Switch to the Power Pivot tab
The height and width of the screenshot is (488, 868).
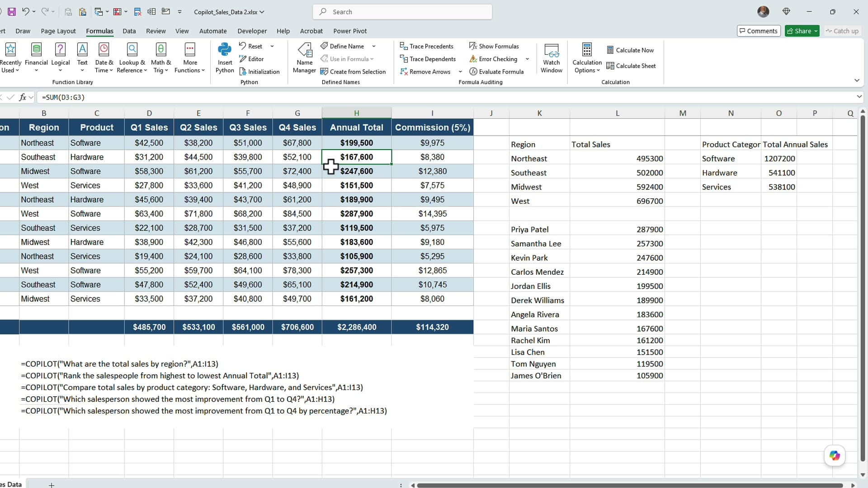(350, 31)
